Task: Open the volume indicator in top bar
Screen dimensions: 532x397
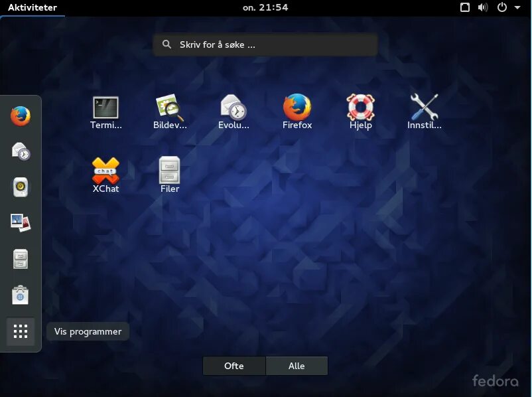Action: pyautogui.click(x=483, y=7)
